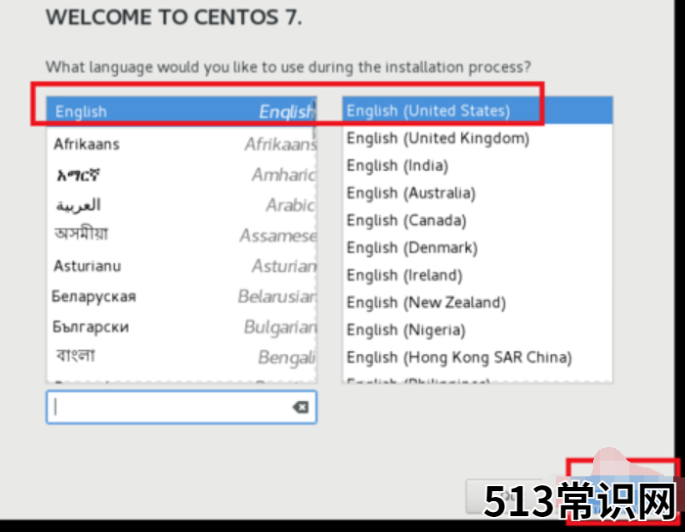The height and width of the screenshot is (532, 685).
Task: Pick English (Canada) locale
Action: (x=477, y=220)
